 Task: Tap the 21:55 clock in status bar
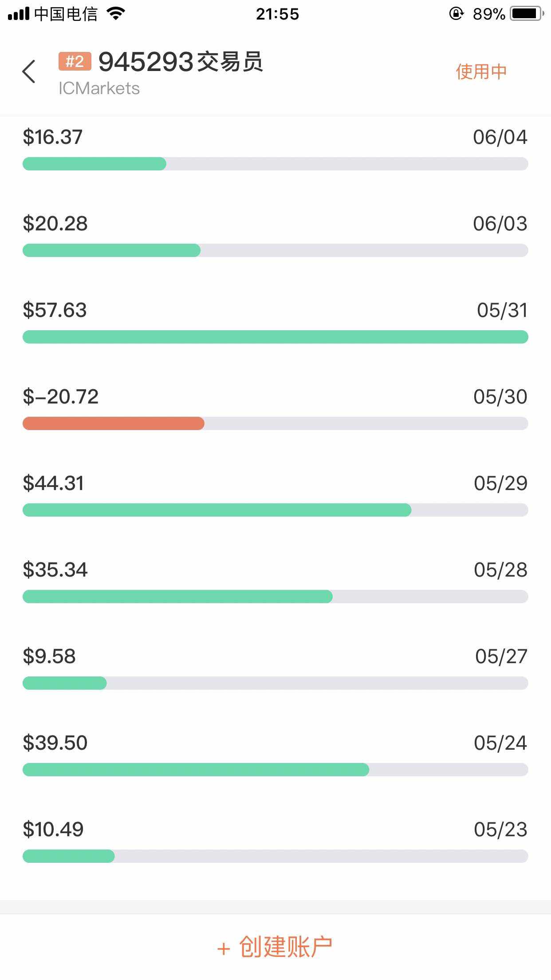click(x=277, y=14)
